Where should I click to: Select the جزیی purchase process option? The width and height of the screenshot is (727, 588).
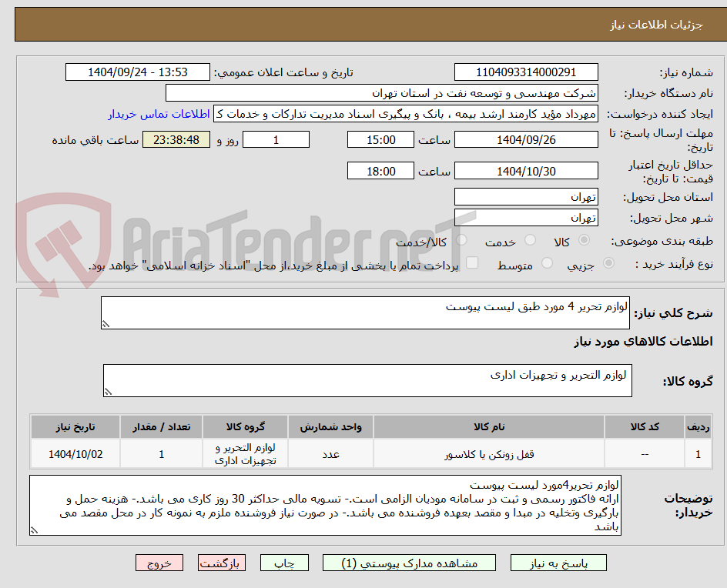click(608, 262)
